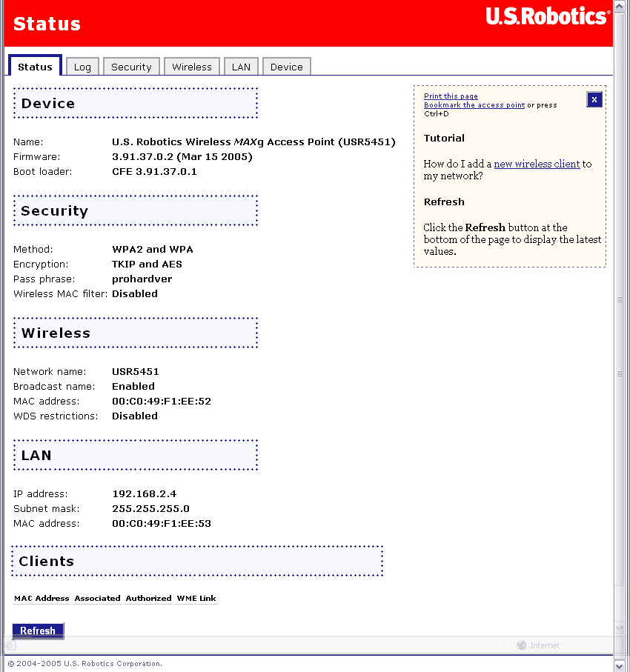Open the Security tab
630x672 pixels.
131,67
